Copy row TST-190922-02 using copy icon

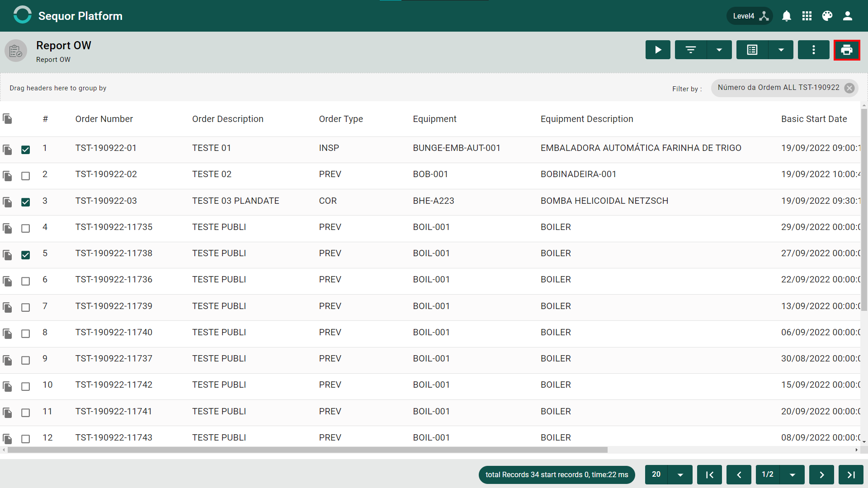[8, 175]
